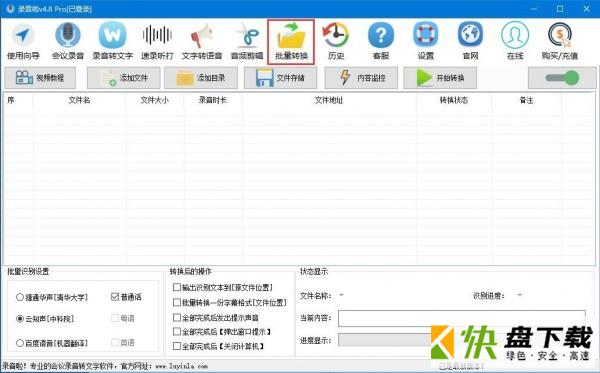
Task: Open the 设置 settings icon
Action: point(426,41)
